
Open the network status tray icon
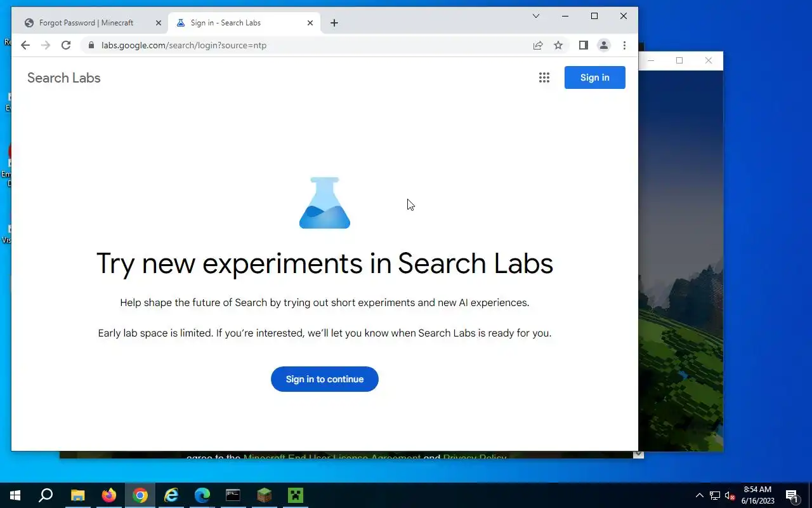coord(715,495)
